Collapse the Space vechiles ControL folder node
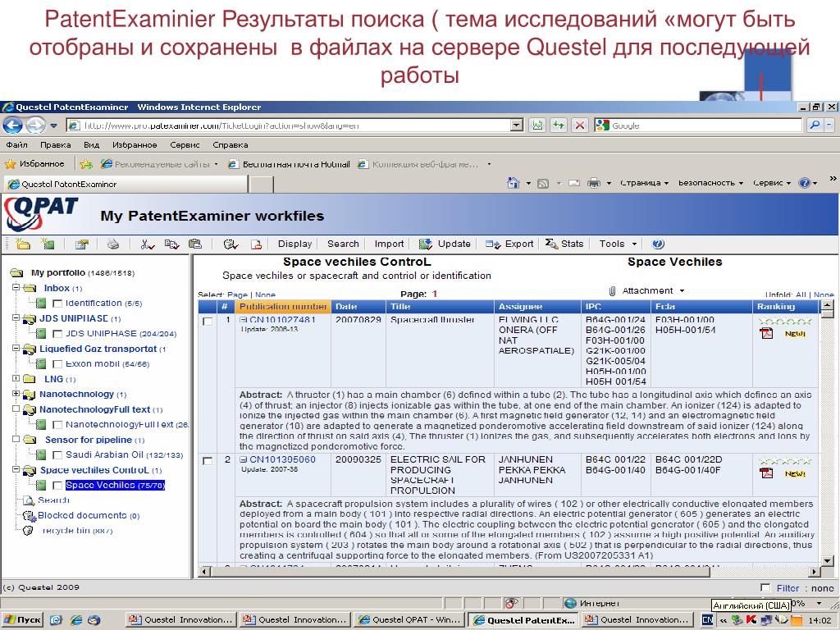The width and height of the screenshot is (840, 630). [16, 469]
